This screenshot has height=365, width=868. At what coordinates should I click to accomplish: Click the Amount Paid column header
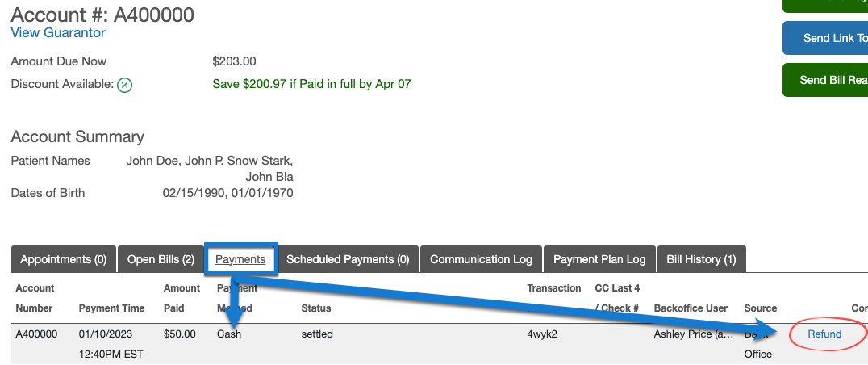click(x=182, y=298)
